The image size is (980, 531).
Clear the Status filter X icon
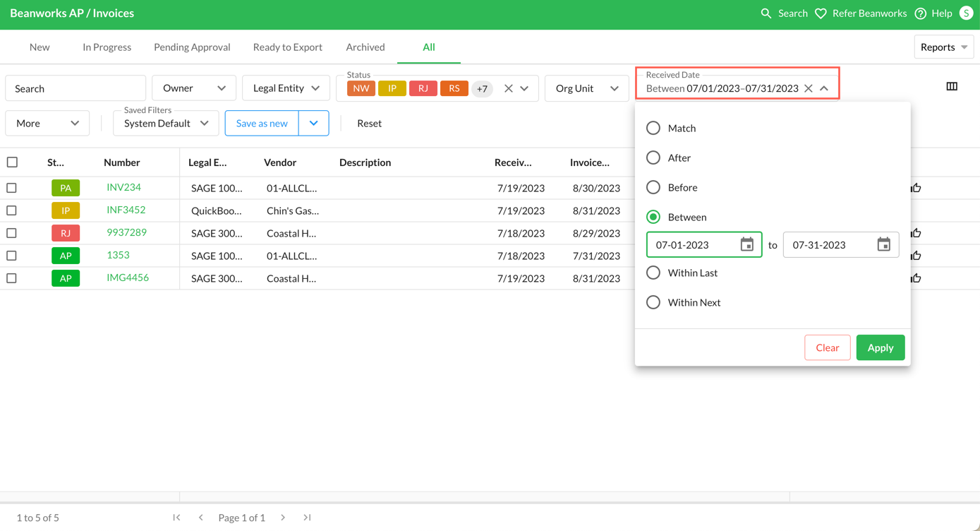(508, 88)
